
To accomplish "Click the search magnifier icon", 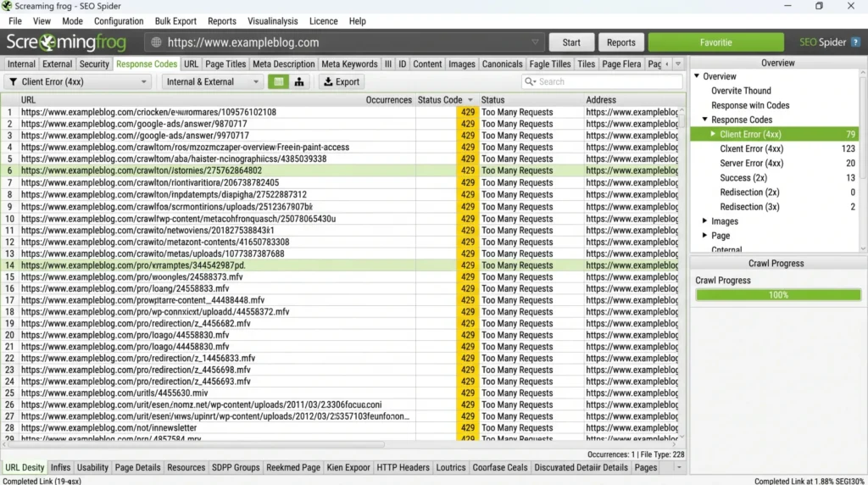I will (x=530, y=81).
